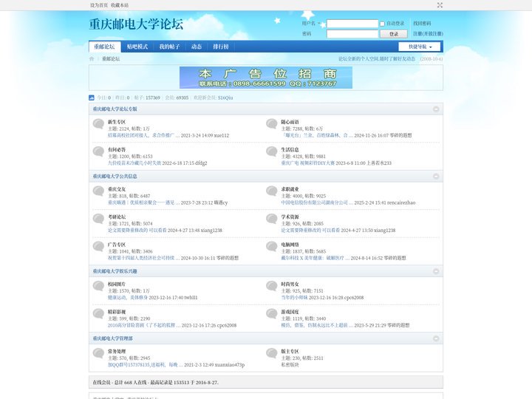Collapse the 重庆邮电大学公共信息 section
The height and width of the screenshot is (399, 532).
click(436, 177)
